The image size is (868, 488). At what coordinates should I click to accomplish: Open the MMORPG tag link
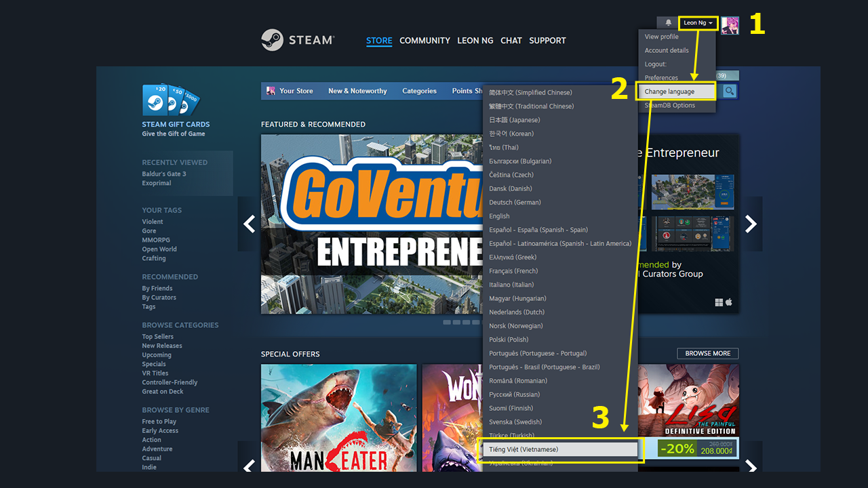[x=155, y=240]
